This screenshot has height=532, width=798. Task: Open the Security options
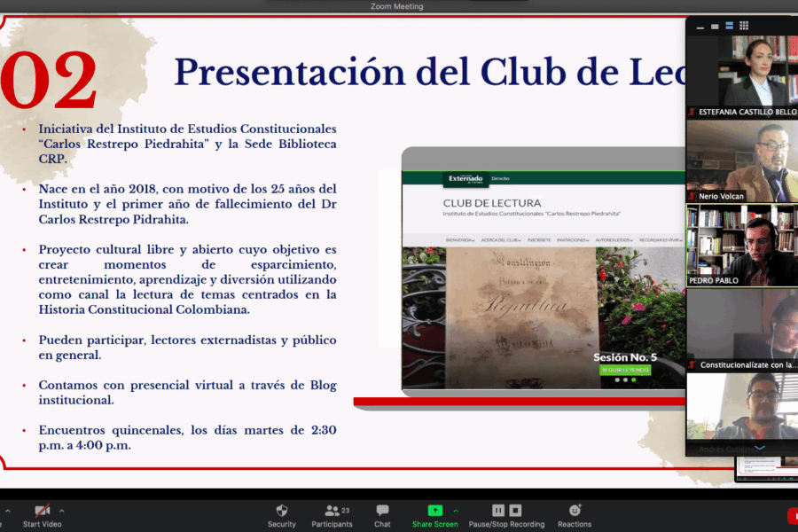[282, 514]
